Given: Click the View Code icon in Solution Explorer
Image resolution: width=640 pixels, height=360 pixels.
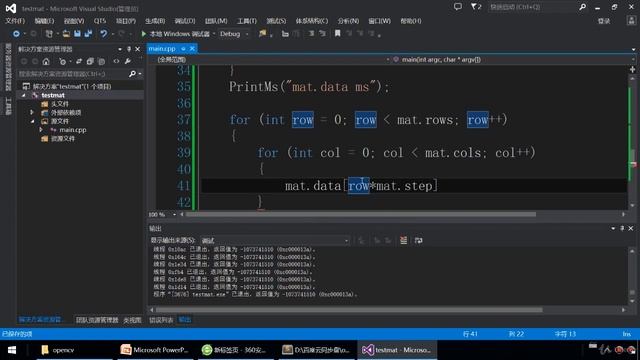Looking at the screenshot, I should click(116, 61).
